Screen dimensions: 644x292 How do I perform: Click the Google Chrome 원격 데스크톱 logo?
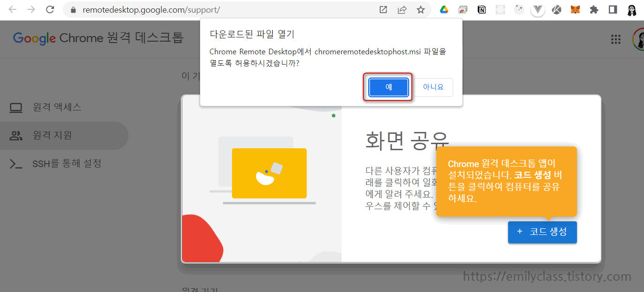pyautogui.click(x=98, y=38)
